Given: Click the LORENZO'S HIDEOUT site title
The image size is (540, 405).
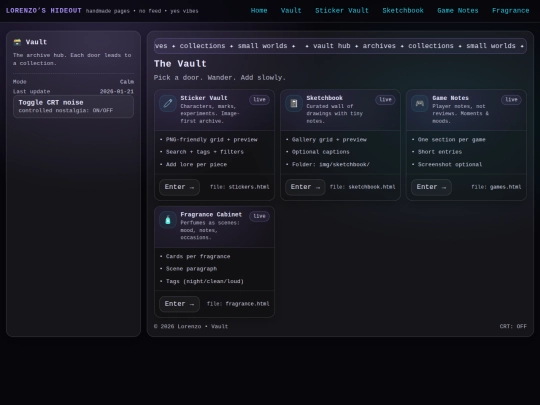Looking at the screenshot, I should tap(43, 11).
